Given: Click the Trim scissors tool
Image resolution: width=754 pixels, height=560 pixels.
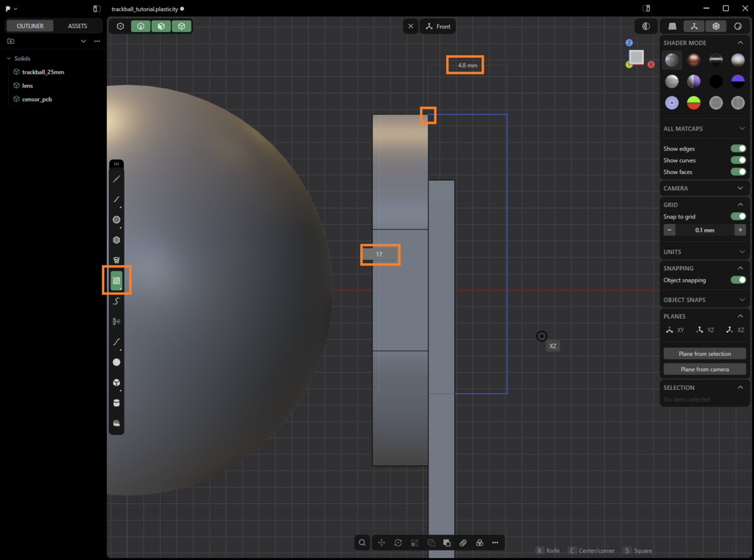Looking at the screenshot, I should [x=116, y=321].
